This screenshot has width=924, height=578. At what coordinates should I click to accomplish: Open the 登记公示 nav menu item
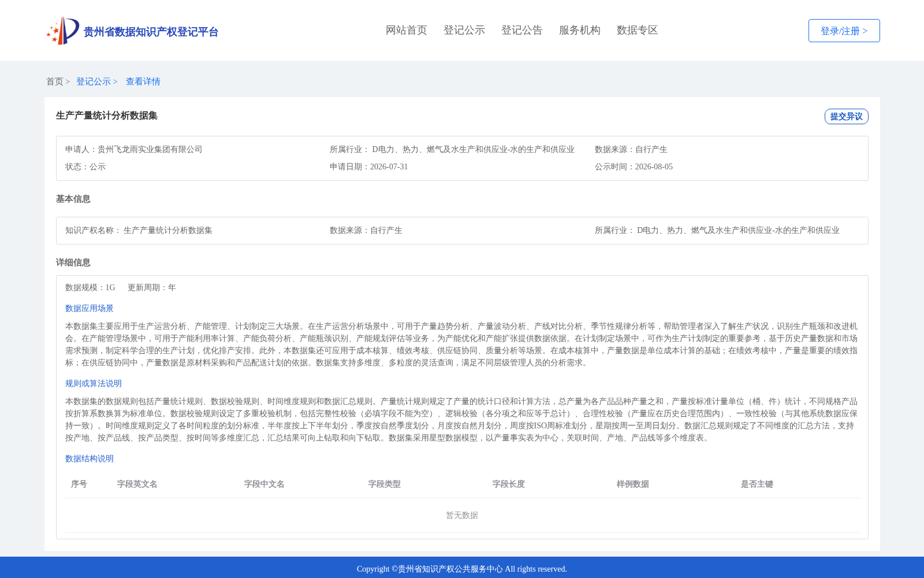[464, 30]
